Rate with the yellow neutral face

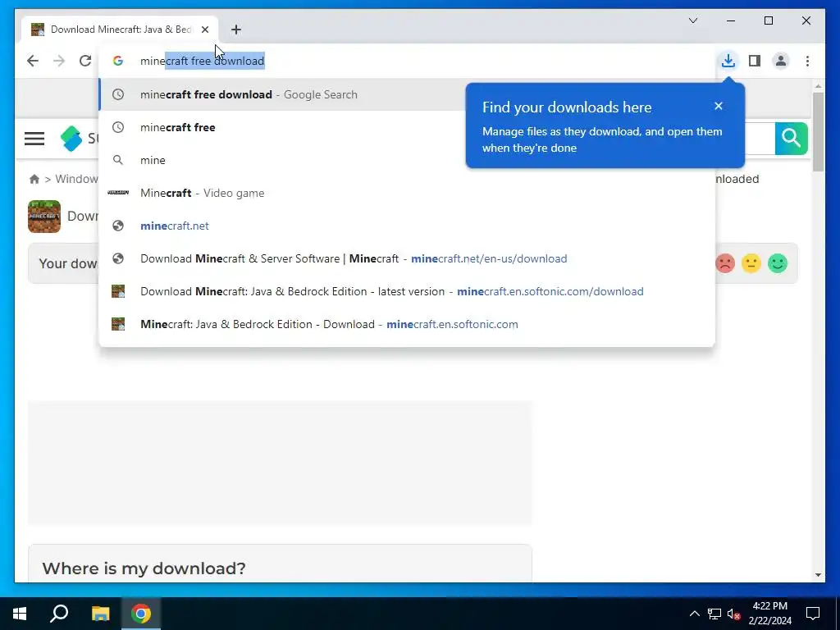coord(751,263)
